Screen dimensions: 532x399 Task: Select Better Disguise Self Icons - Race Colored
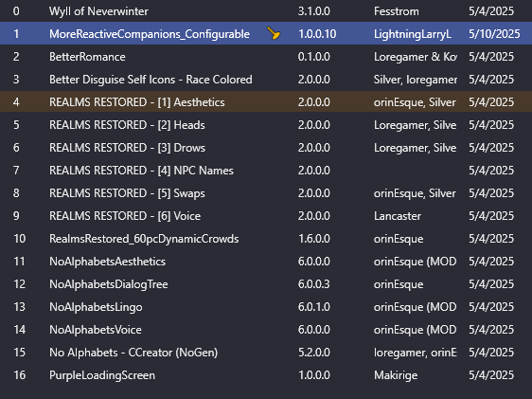151,80
